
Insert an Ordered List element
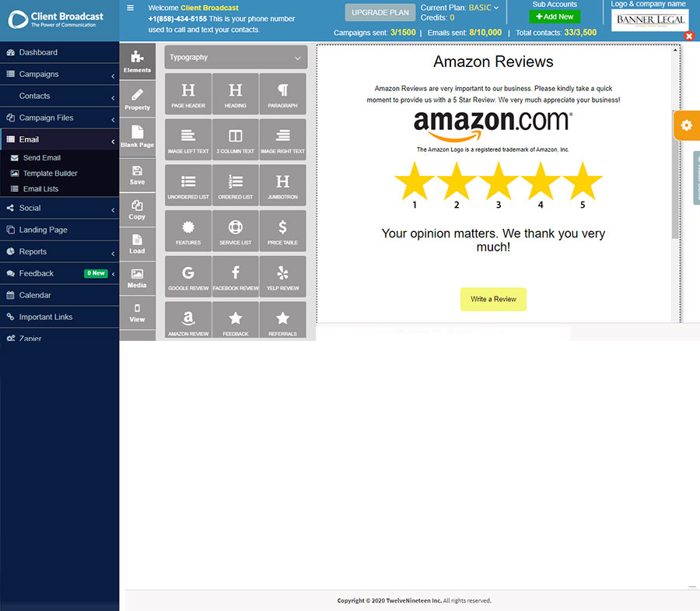tap(235, 185)
